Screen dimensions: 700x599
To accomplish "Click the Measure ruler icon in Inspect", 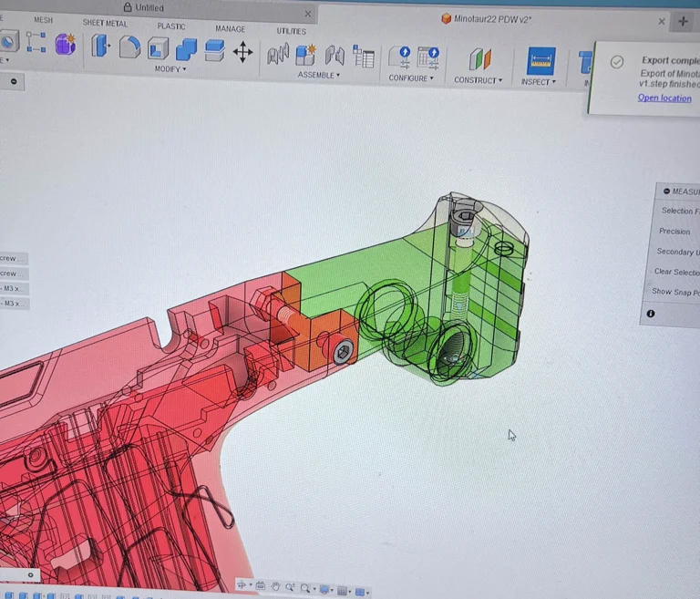I will 541,60.
